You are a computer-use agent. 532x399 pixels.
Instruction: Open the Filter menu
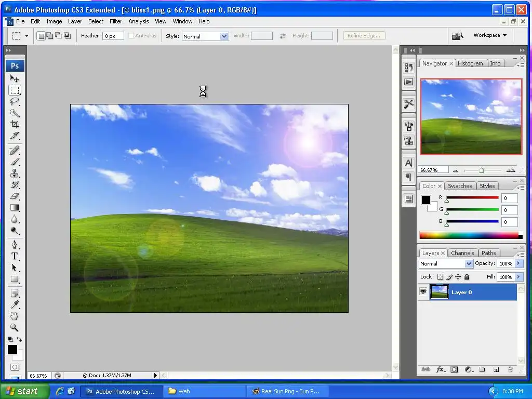tap(116, 21)
